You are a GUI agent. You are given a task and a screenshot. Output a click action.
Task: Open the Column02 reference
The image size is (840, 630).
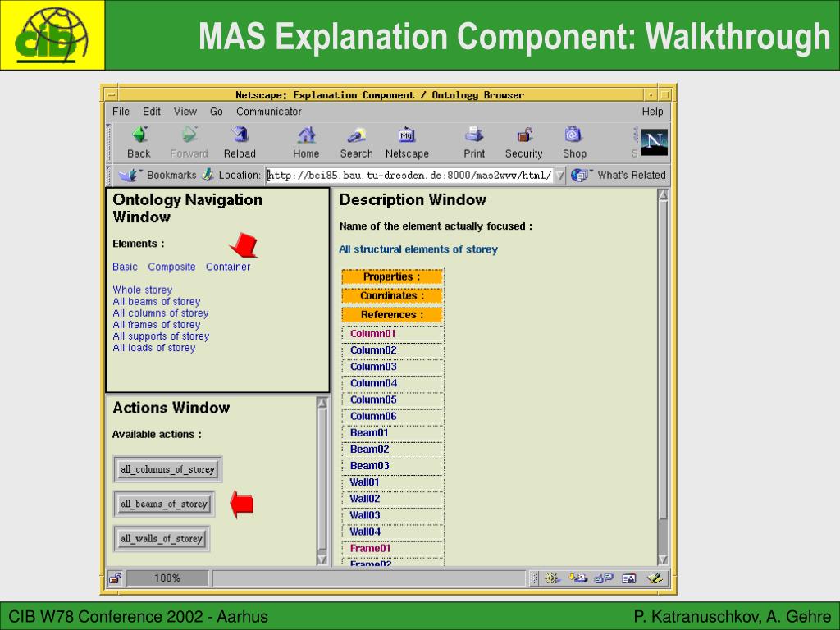pos(373,350)
